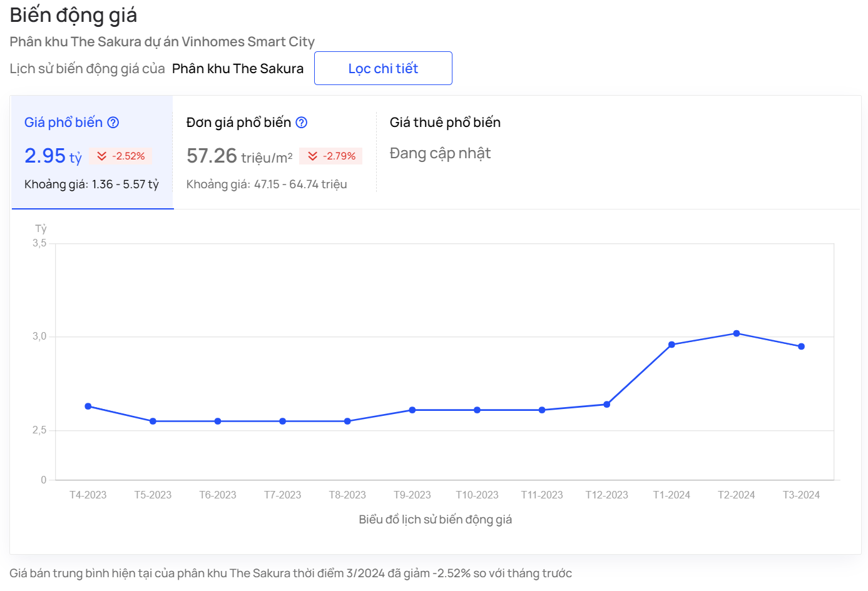The height and width of the screenshot is (591, 868).
Task: Click the 2,5 y-axis label
Action: [39, 430]
